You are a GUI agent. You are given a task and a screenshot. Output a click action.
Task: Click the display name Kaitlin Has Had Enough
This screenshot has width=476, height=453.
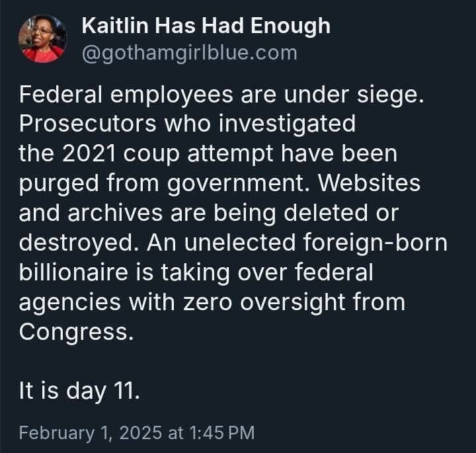(x=206, y=26)
